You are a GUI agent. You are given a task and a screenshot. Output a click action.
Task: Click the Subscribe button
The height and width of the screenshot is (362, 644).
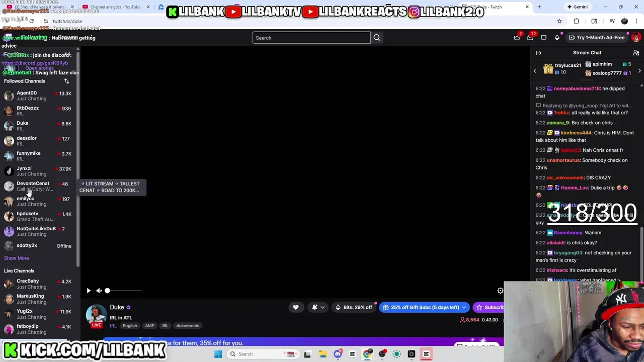click(x=489, y=307)
